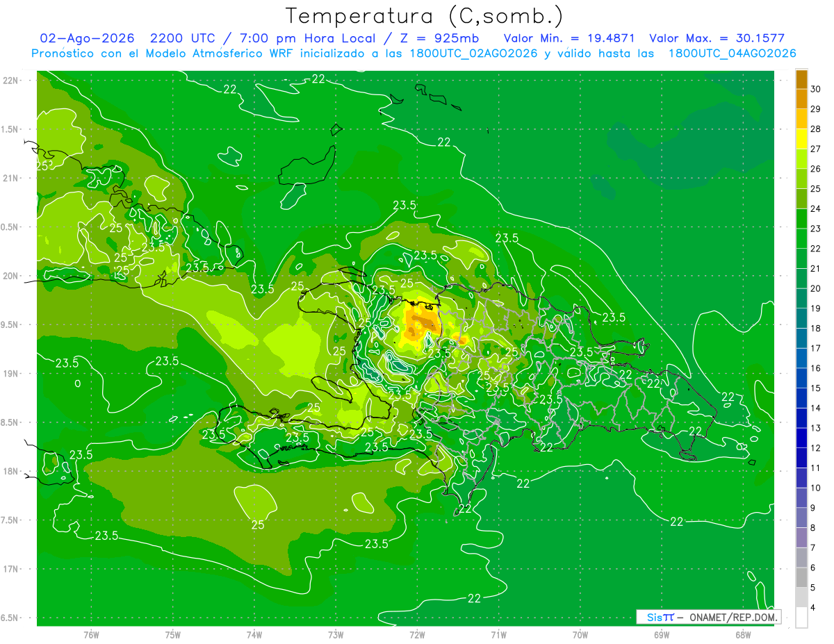Viewport: 834px width, 644px height.
Task: Click the "Sis" logo text in credit box
Action: [654, 617]
